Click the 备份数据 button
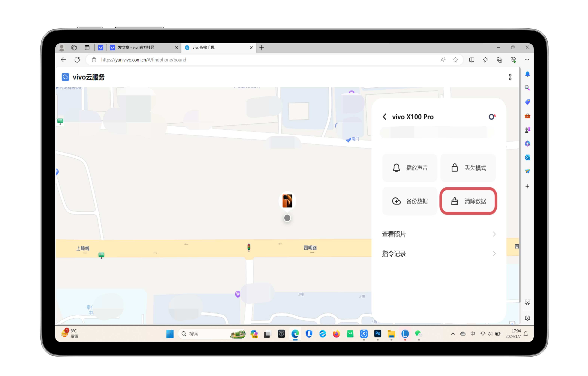 pyautogui.click(x=410, y=201)
